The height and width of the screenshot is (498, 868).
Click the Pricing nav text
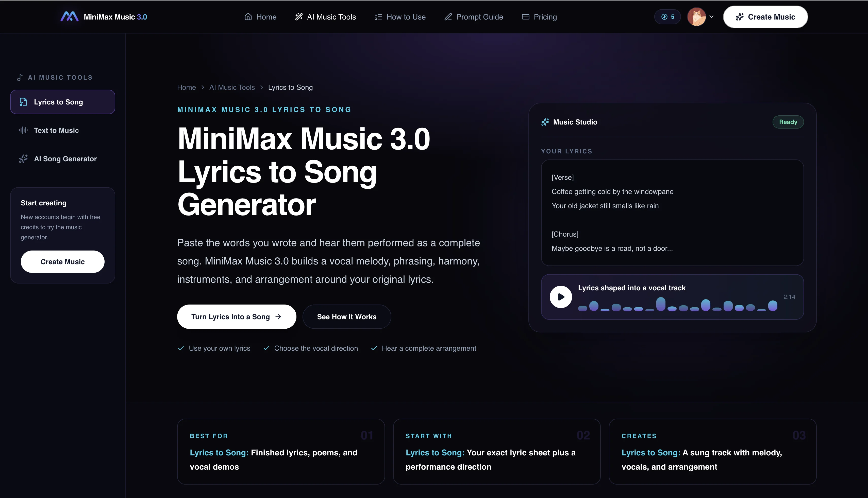[545, 17]
